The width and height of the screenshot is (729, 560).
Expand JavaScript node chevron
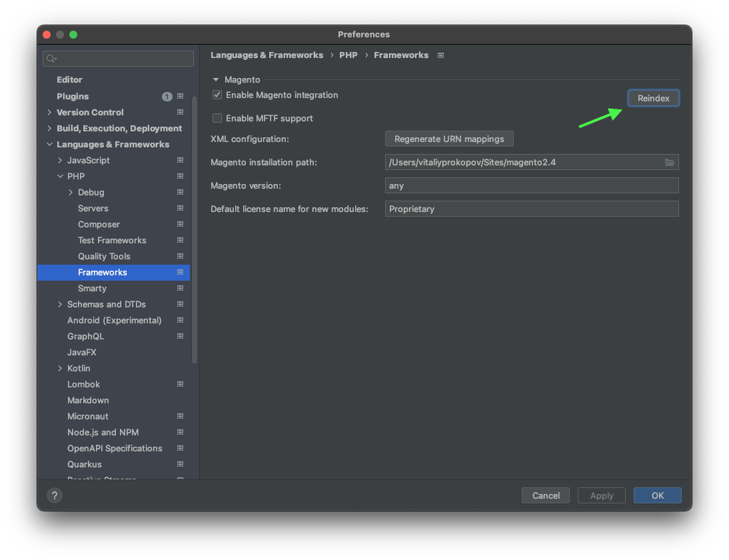coord(60,160)
